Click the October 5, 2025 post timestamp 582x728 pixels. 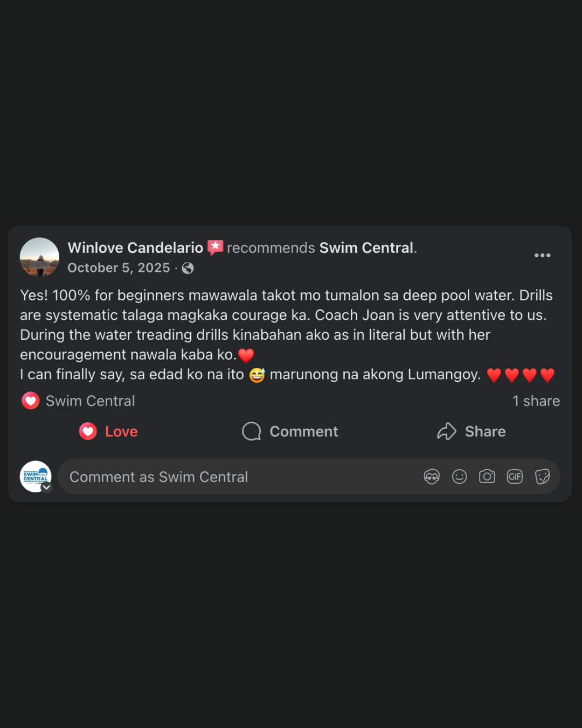[x=119, y=268]
